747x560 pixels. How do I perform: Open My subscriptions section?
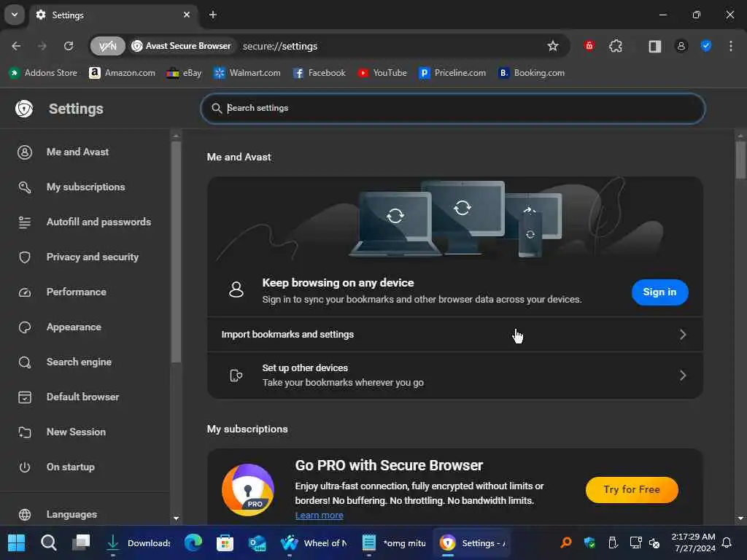(x=86, y=187)
